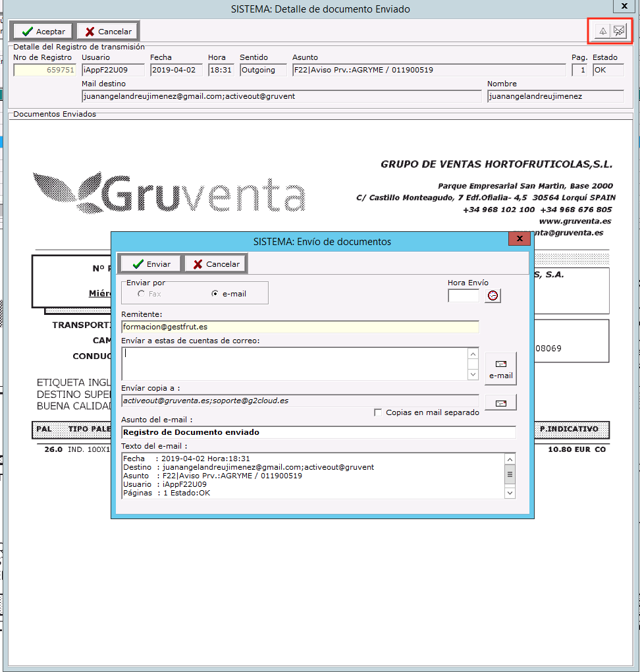Open the clock picker next to Hora Envío
This screenshot has height=672, width=640.
tap(493, 296)
